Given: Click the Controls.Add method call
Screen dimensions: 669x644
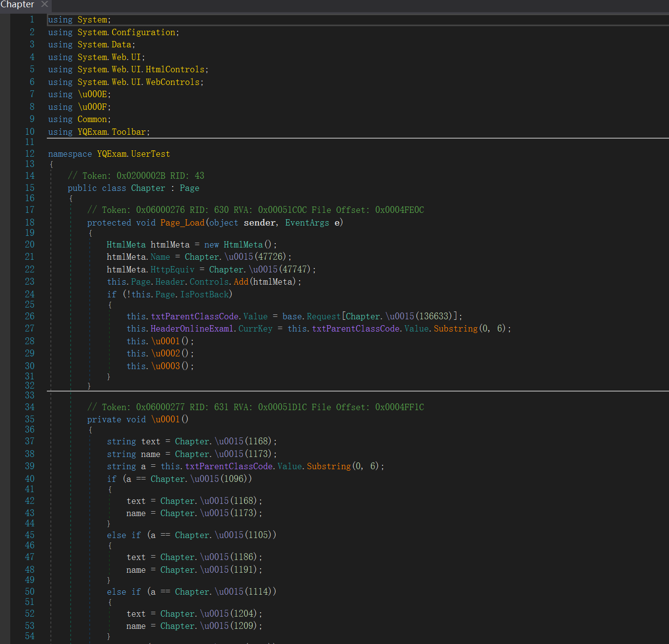Looking at the screenshot, I should 241,282.
